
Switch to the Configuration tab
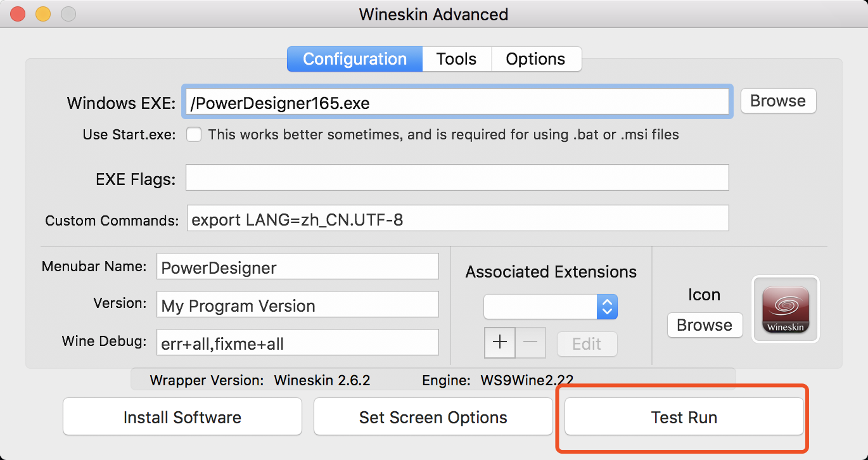[x=355, y=59]
